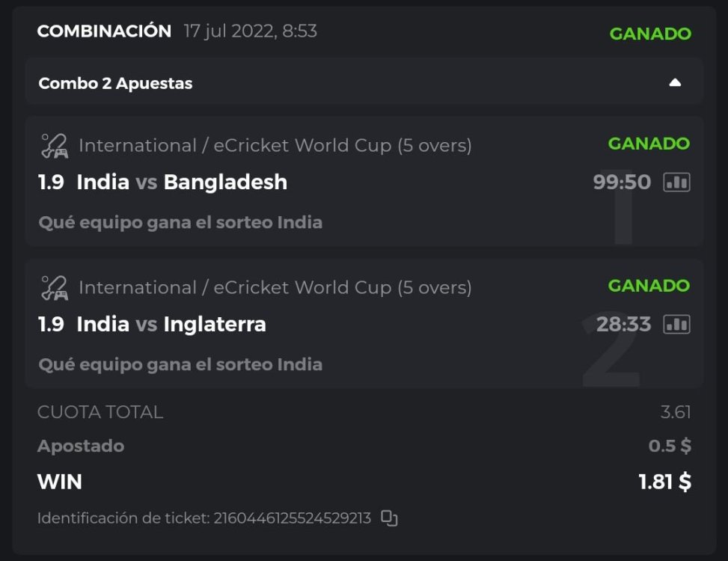Click the Combo 2 Apuestas header label
This screenshot has width=728, height=561.
[x=115, y=83]
